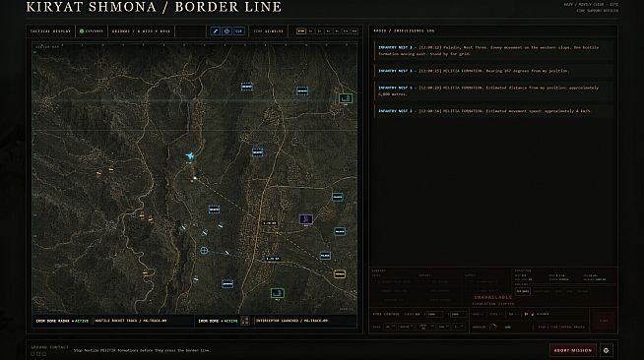Select the green battery marker near map's bottom edge
This screenshot has width=644, height=360.
(x=278, y=293)
